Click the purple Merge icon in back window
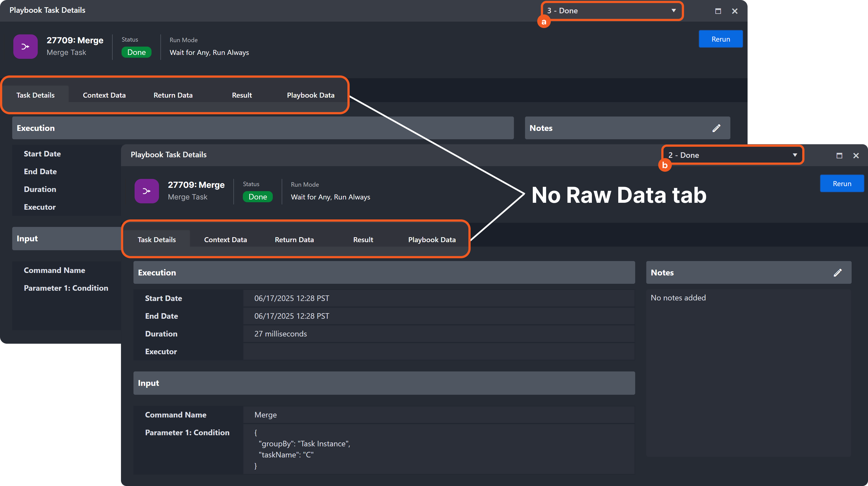The height and width of the screenshot is (486, 868). click(x=25, y=47)
